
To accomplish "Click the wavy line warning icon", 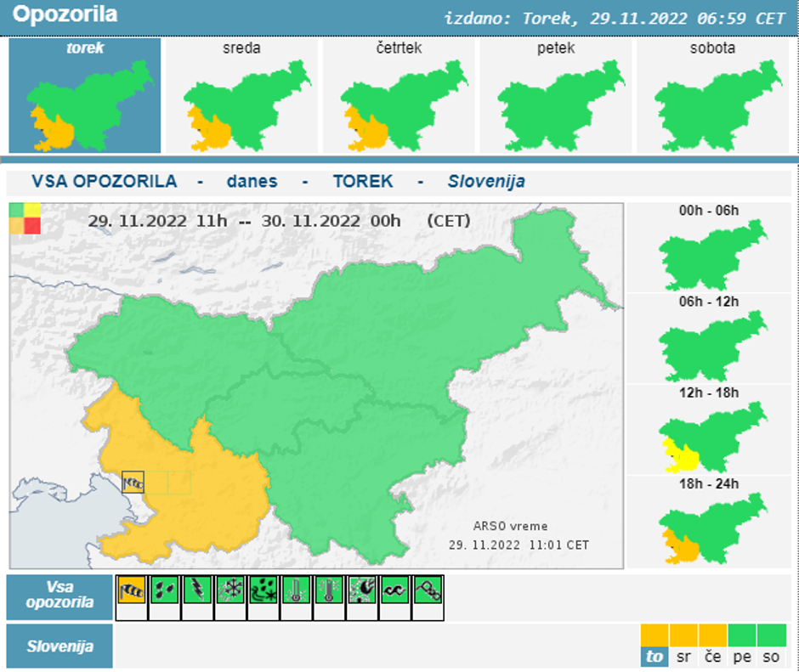I will coord(394,591).
